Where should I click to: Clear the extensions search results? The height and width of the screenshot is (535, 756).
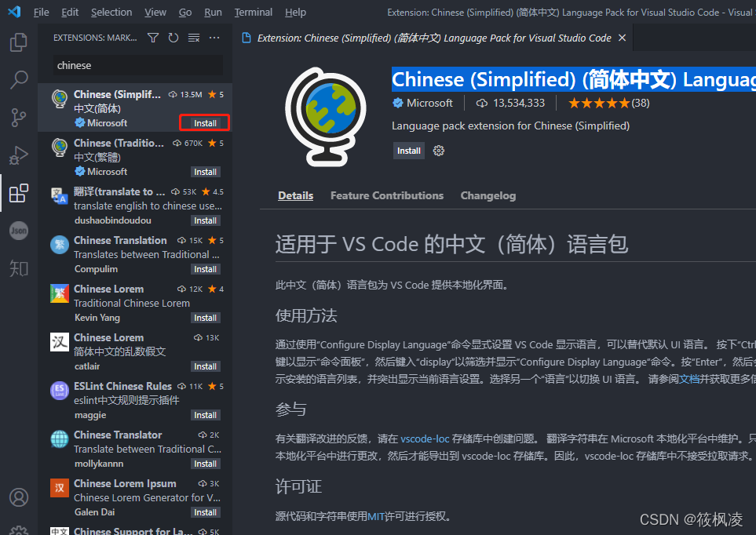194,37
